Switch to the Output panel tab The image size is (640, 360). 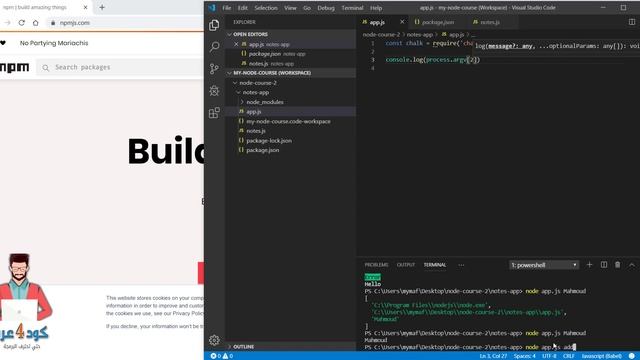point(406,265)
